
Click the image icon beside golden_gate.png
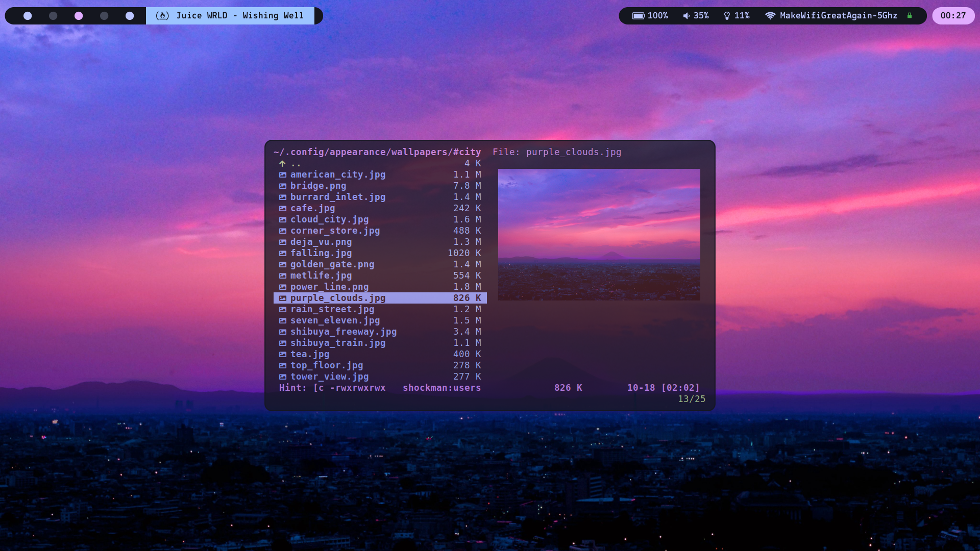283,264
